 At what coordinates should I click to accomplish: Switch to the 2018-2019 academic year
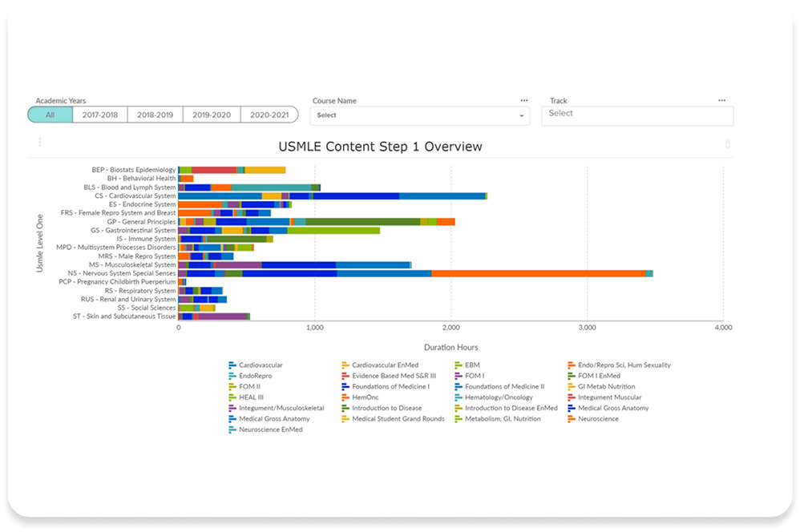coord(156,115)
